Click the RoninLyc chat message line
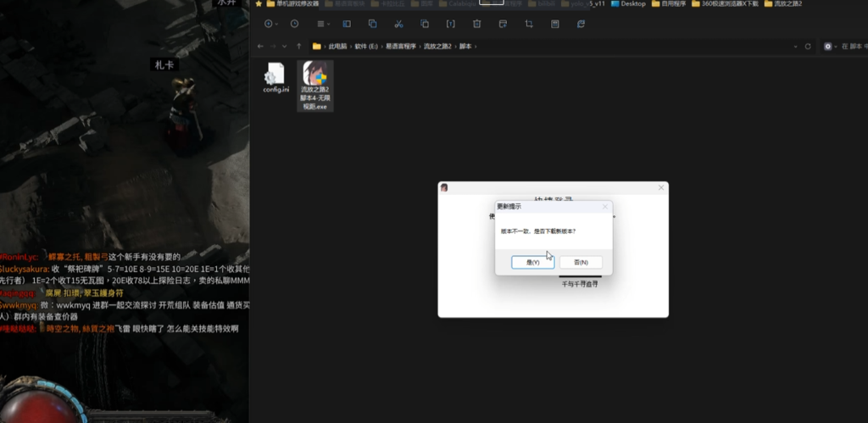 pyautogui.click(x=91, y=257)
